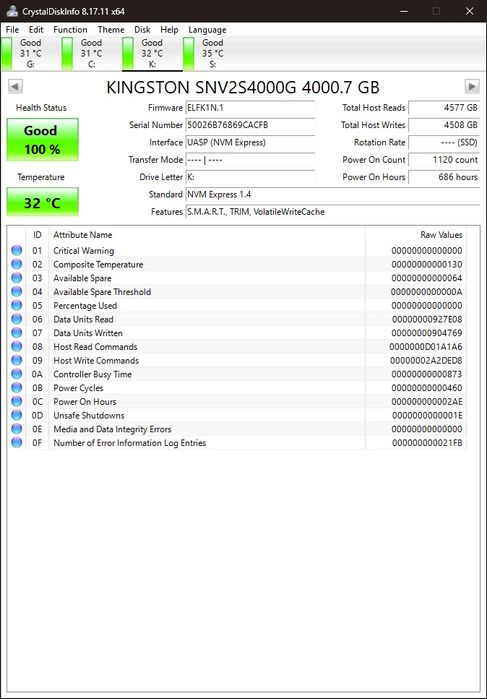The height and width of the screenshot is (699, 487).
Task: Open the Language menu
Action: [x=207, y=29]
